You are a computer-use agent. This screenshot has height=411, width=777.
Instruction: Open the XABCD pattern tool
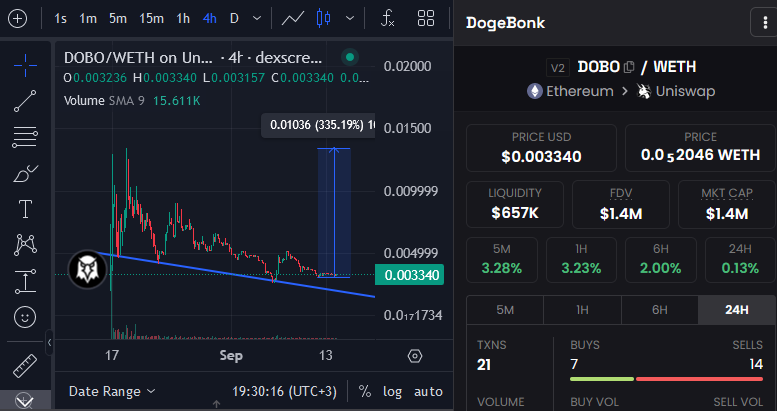[x=25, y=244]
